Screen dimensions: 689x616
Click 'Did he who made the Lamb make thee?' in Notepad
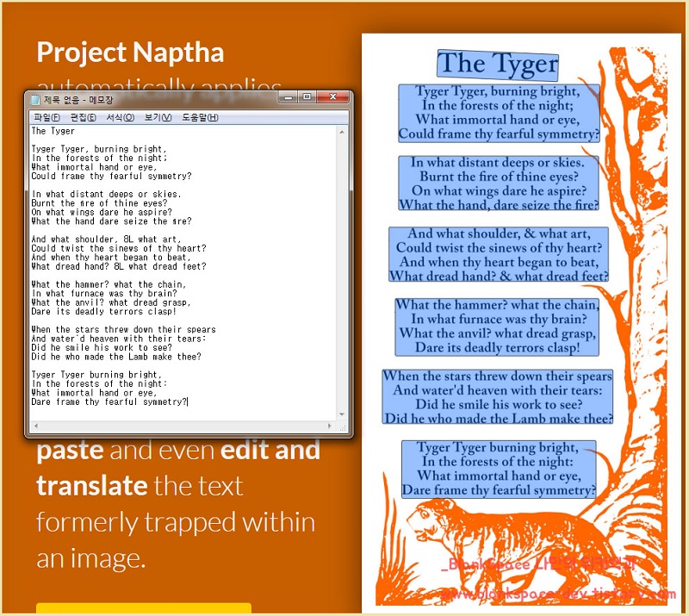pyautogui.click(x=116, y=357)
